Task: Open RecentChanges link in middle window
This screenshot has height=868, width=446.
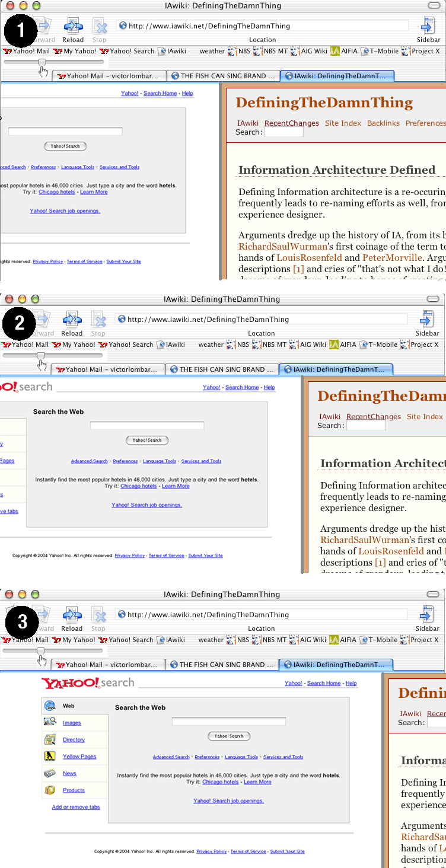Action: pos(374,417)
